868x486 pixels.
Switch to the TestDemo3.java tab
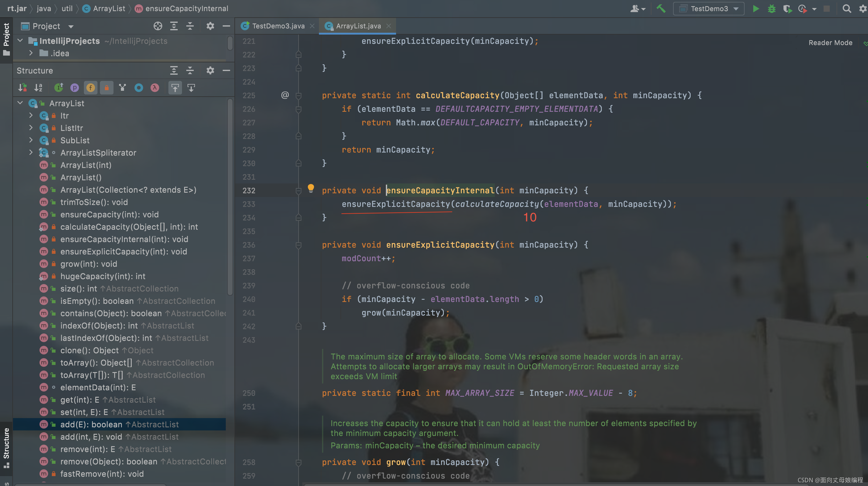[x=278, y=26]
